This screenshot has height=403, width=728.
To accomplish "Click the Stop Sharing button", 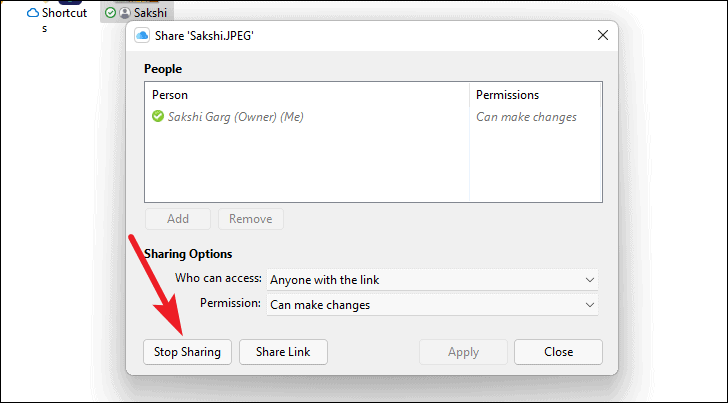I will click(188, 352).
